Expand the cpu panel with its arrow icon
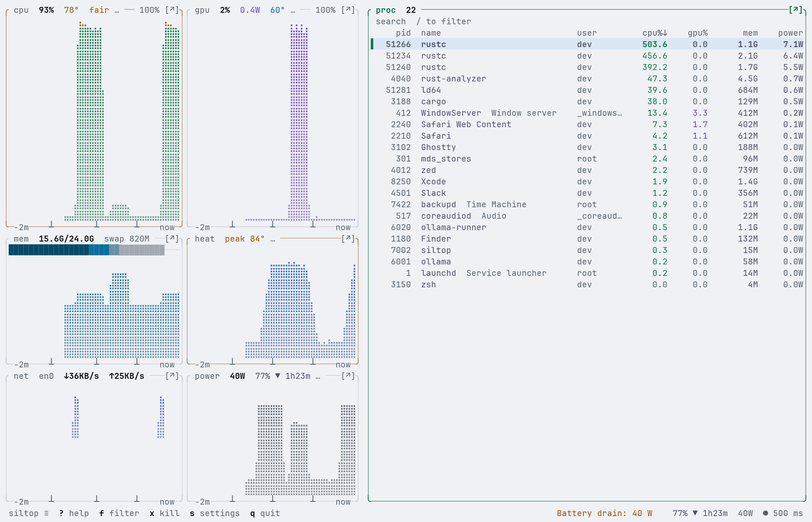 coord(172,10)
